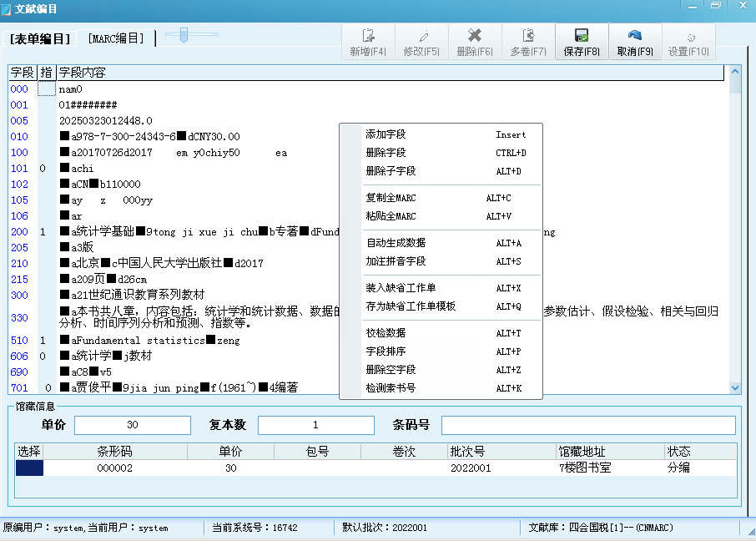Click the scrollbar down arrow on the right
This screenshot has height=541, width=756.
735,388
